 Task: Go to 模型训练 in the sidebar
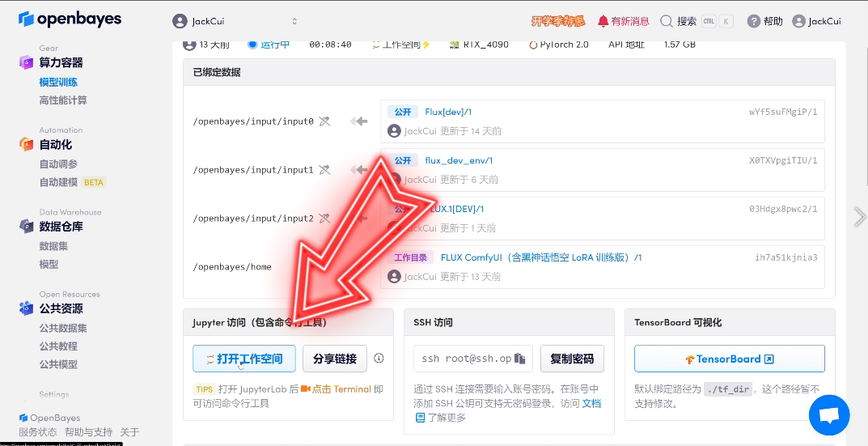pos(58,82)
